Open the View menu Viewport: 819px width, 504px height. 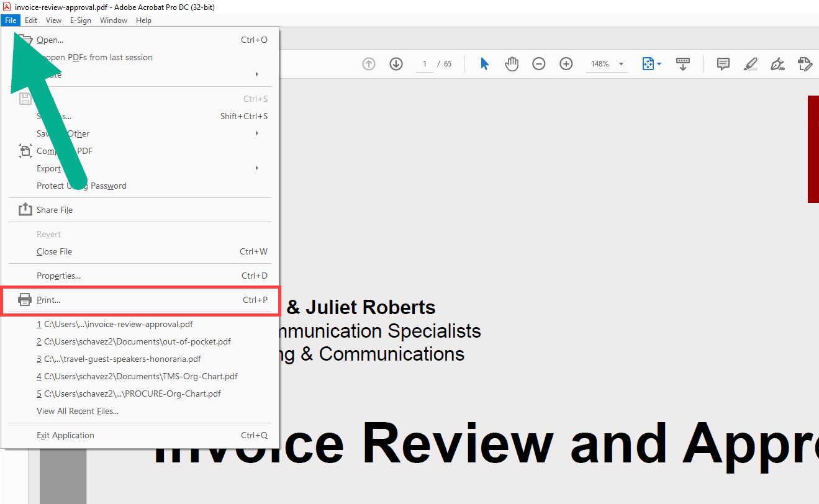(x=54, y=20)
